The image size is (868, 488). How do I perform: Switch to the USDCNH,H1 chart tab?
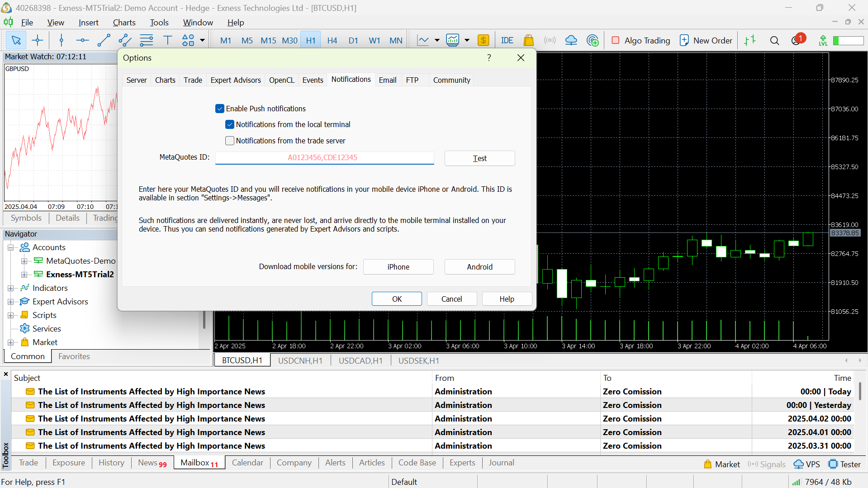(300, 360)
